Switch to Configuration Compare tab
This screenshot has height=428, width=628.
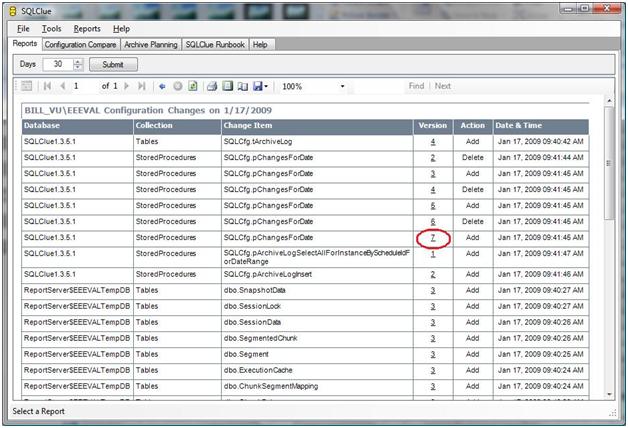(x=81, y=45)
